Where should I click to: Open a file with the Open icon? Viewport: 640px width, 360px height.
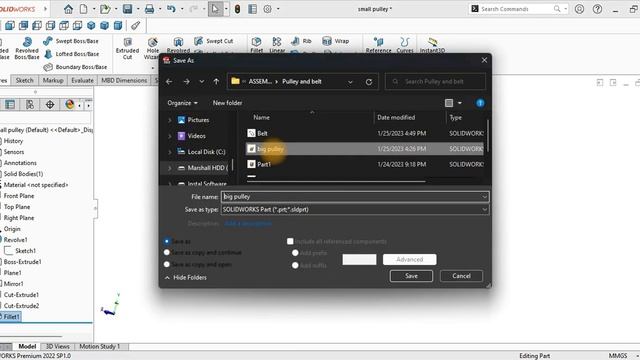(x=105, y=9)
